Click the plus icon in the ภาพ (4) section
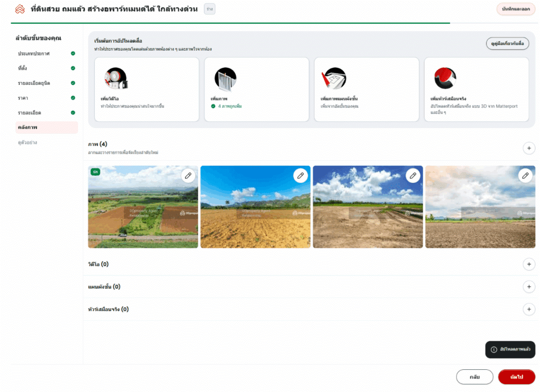The height and width of the screenshot is (392, 540). 529,148
